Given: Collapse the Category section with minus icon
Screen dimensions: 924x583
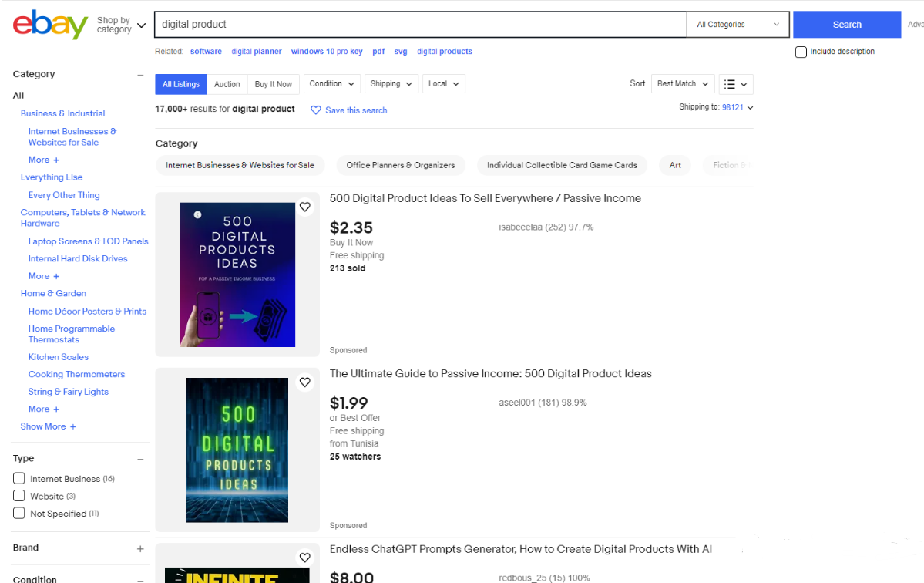Looking at the screenshot, I should click(x=140, y=75).
